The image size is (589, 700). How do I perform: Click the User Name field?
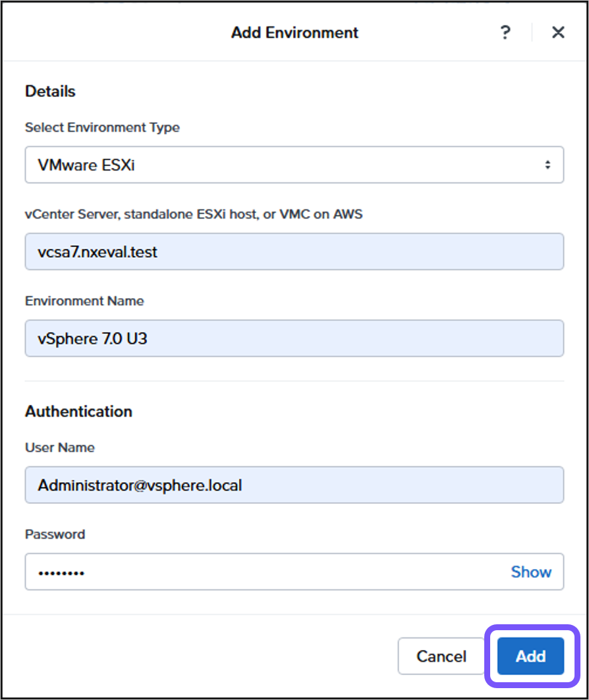click(x=294, y=485)
